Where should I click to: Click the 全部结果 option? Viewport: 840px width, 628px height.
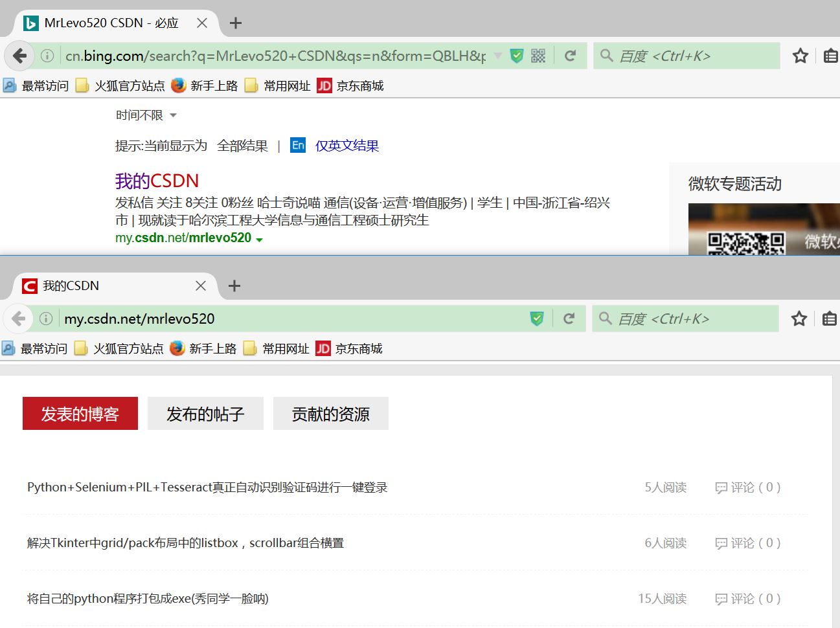click(x=242, y=146)
